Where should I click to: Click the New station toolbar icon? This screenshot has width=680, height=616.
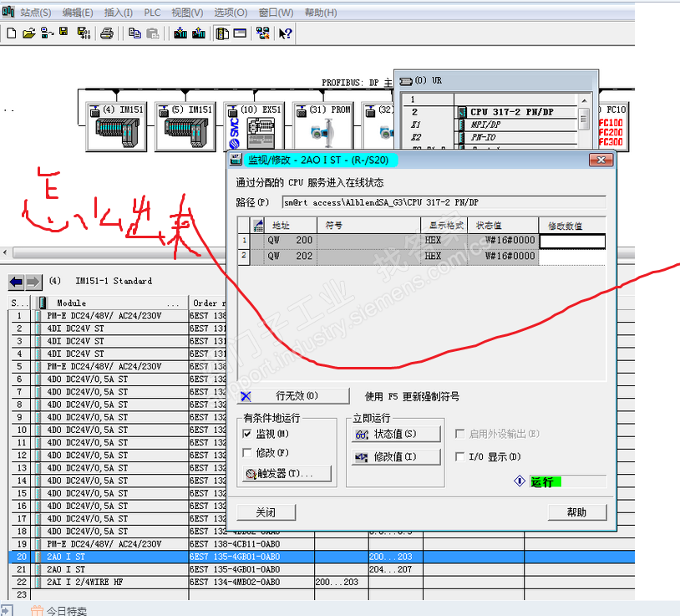point(11,33)
